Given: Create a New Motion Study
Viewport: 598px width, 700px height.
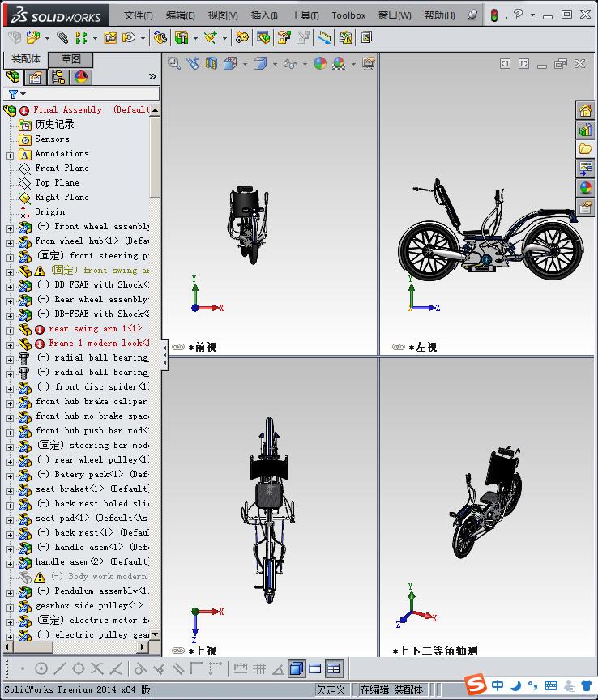Looking at the screenshot, I should tap(242, 37).
